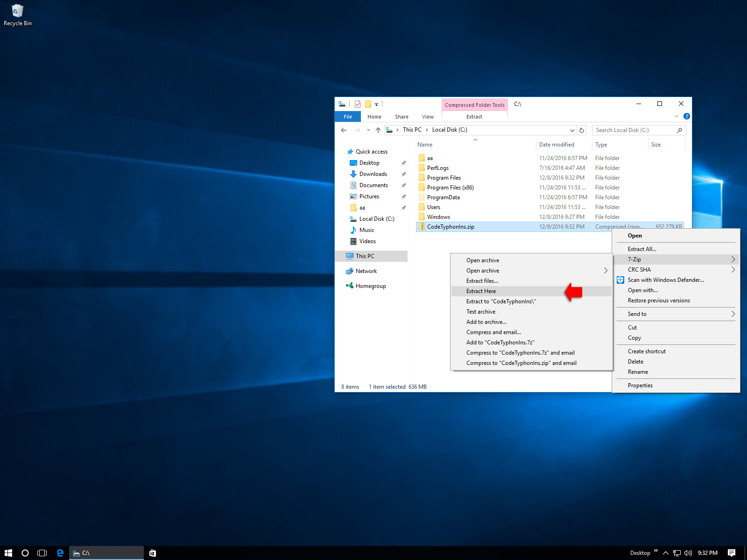Click the network tray icon

point(677,553)
